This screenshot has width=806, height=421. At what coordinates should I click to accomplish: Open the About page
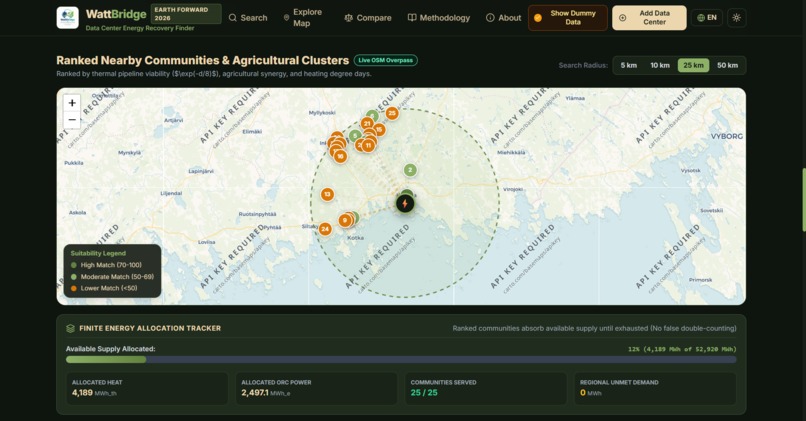click(x=503, y=17)
